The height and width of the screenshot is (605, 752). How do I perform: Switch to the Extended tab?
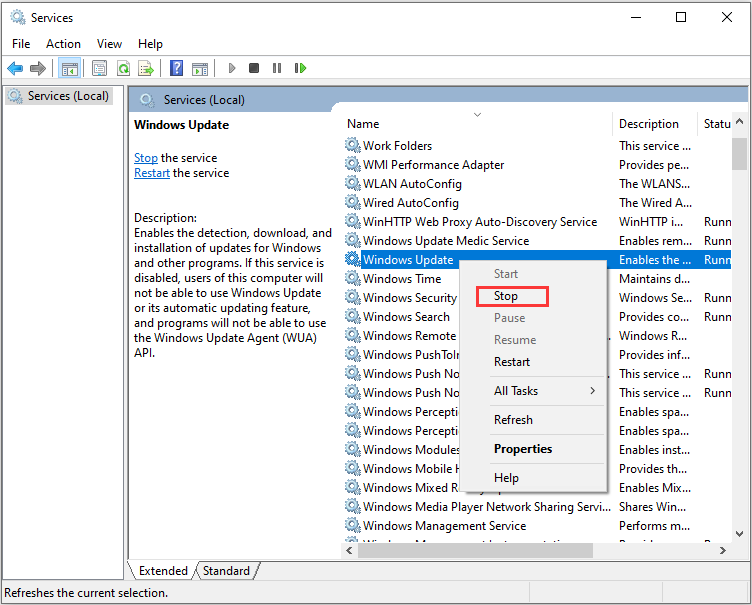click(x=163, y=570)
